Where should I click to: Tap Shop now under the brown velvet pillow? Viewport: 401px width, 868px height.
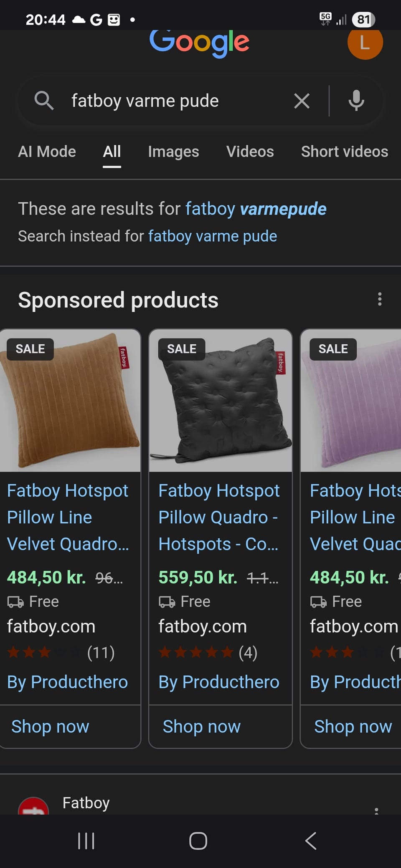point(50,727)
